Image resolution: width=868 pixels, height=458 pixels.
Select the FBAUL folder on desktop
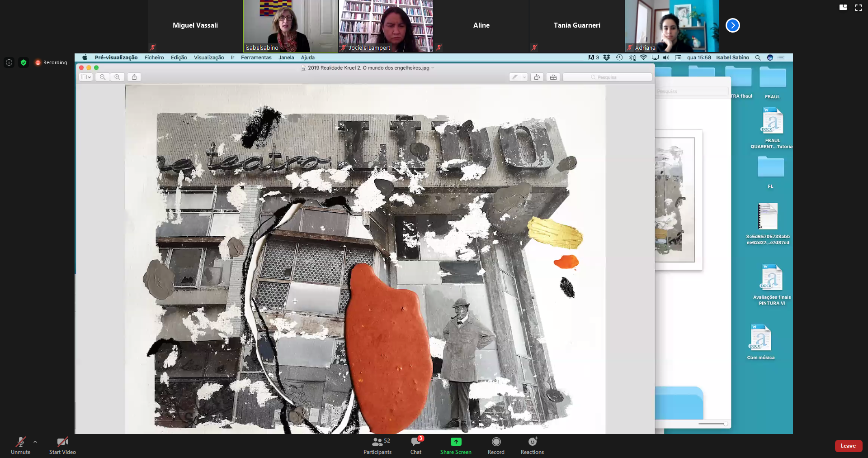pos(772,83)
